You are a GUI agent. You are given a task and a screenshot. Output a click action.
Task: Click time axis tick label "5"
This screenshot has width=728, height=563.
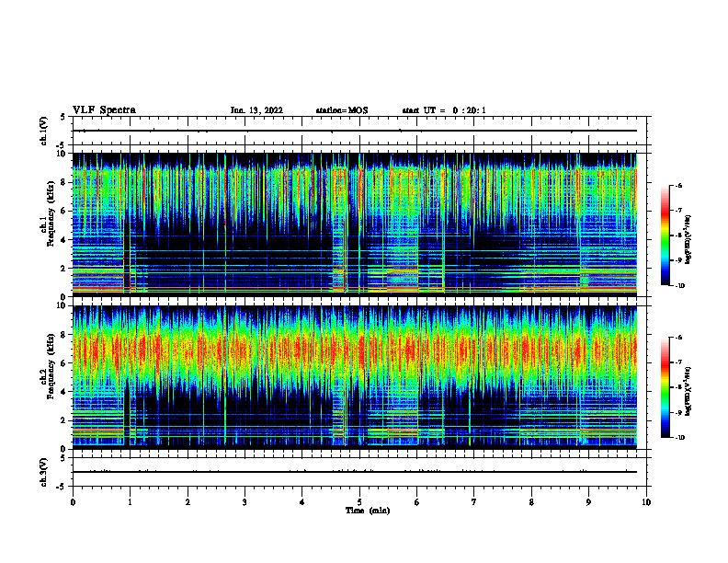click(x=359, y=502)
